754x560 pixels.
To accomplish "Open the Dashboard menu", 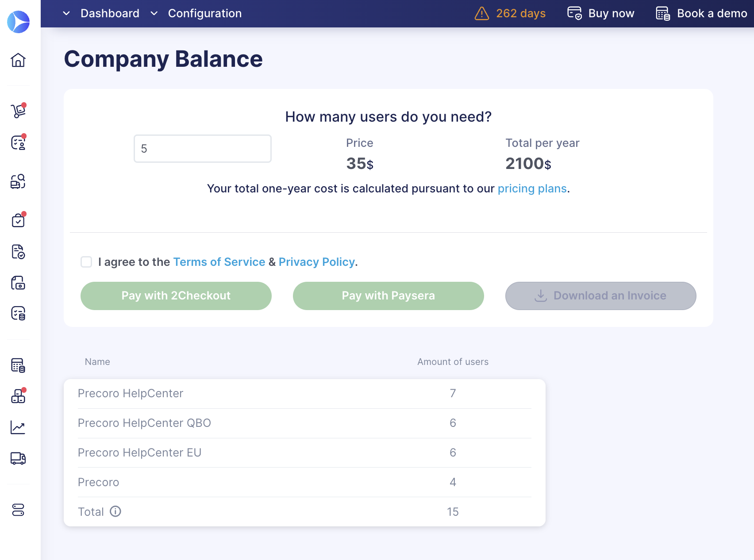I will tap(110, 13).
